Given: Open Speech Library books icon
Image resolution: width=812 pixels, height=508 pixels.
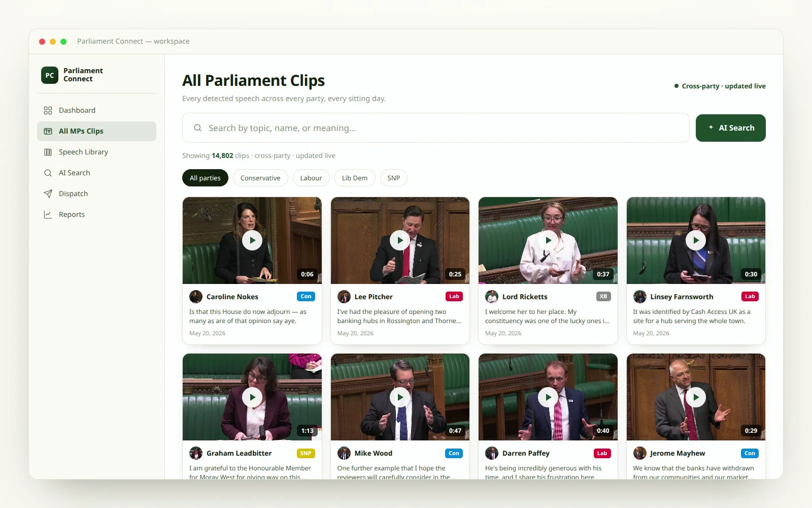Looking at the screenshot, I should point(48,152).
